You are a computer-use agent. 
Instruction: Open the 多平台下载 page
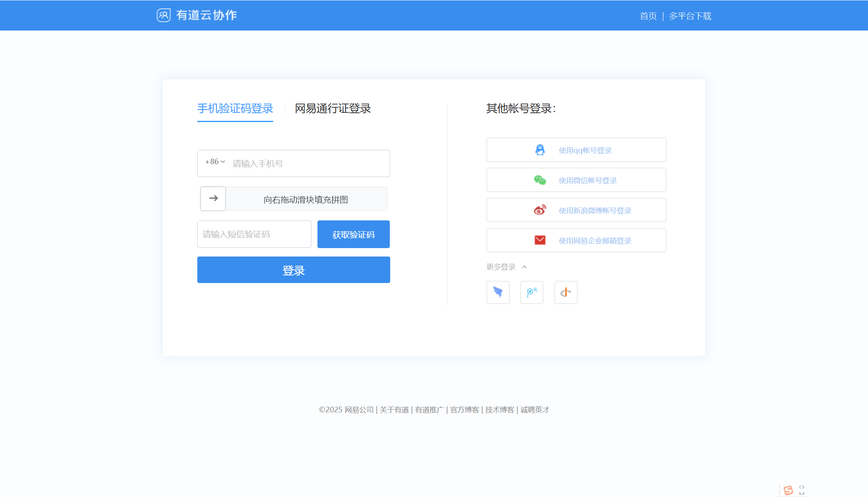coord(690,16)
